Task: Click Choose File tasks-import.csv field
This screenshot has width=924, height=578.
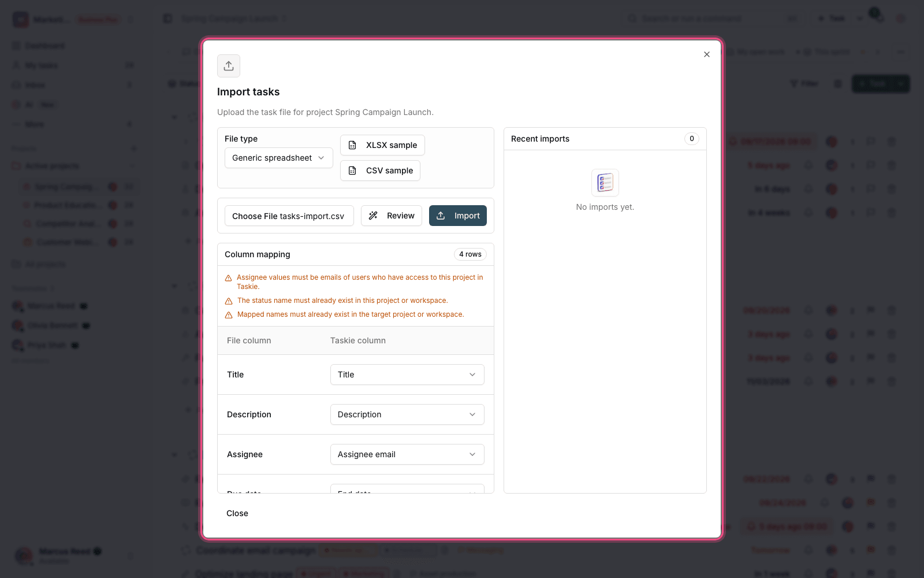Action: pos(289,216)
